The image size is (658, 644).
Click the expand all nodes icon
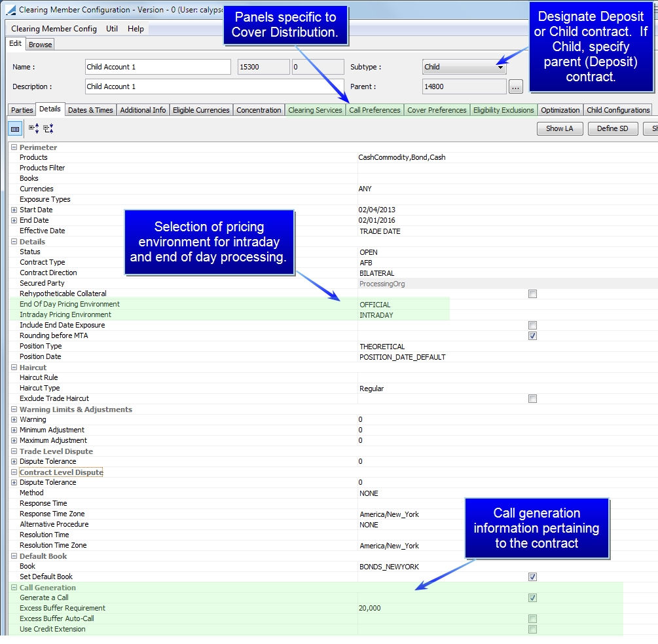pyautogui.click(x=34, y=128)
